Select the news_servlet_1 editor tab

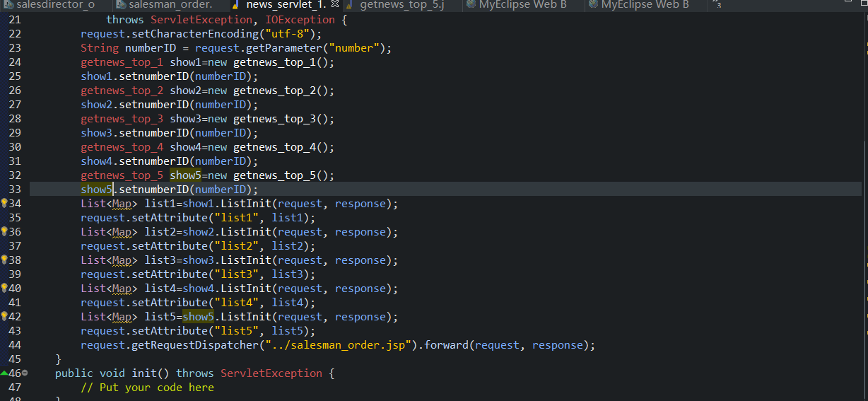[286, 5]
